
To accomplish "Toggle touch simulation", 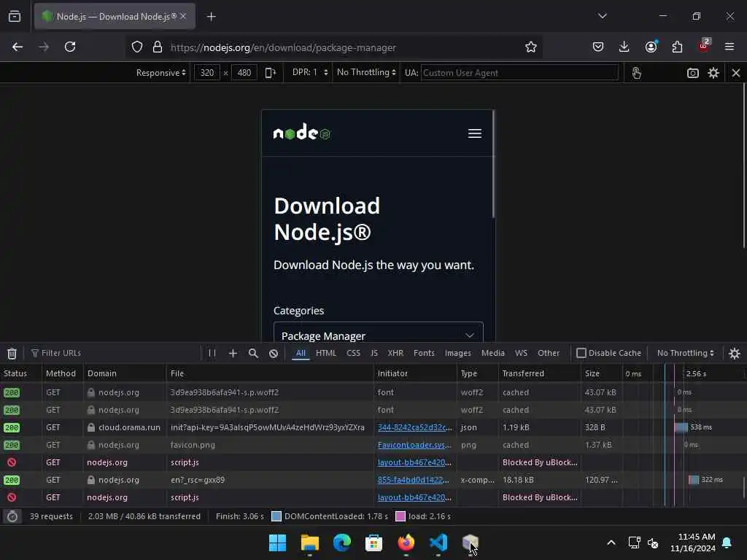I will pyautogui.click(x=636, y=73).
